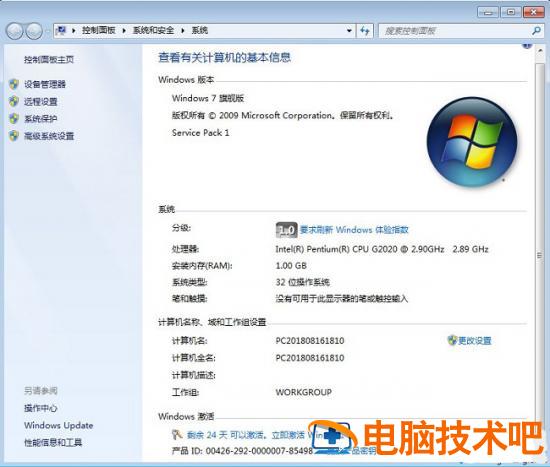
Task: Expand the arrow after 控制面板 breadcrumb
Action: [x=124, y=31]
